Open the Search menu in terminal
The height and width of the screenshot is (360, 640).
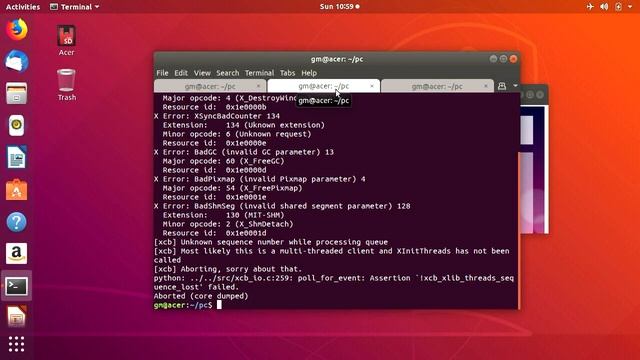tap(227, 73)
